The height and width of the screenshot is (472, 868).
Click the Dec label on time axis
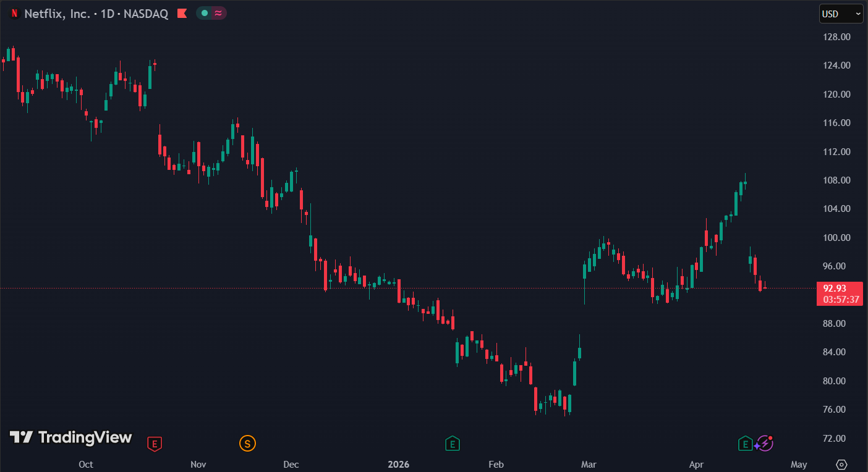[x=291, y=465]
